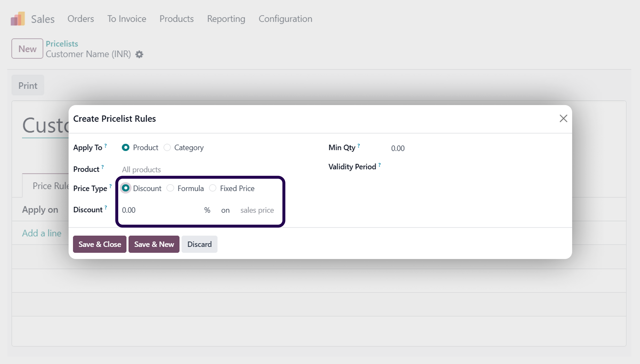This screenshot has height=364, width=640.
Task: Open help tooltip next to Product label
Action: coord(103,167)
